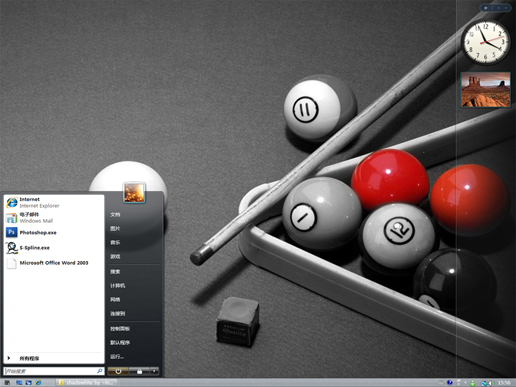Screen dimensions: 516x387
Task: Expand hidden tray icons chevron
Action: click(x=465, y=383)
